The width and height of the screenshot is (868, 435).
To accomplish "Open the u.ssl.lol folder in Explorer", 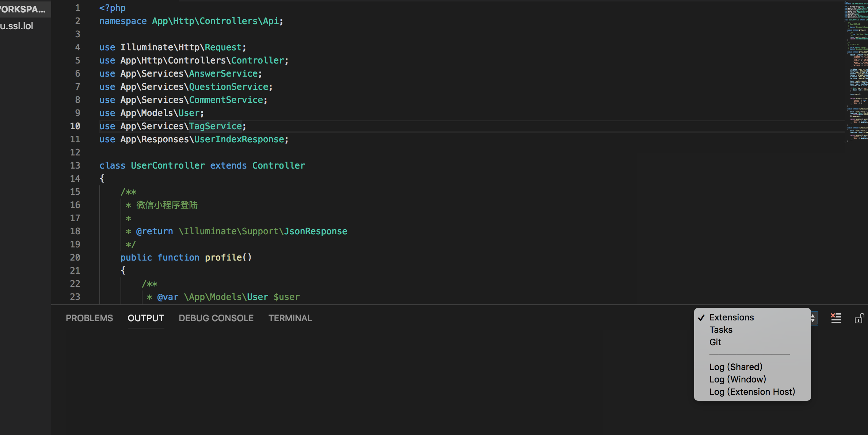I will coord(17,26).
